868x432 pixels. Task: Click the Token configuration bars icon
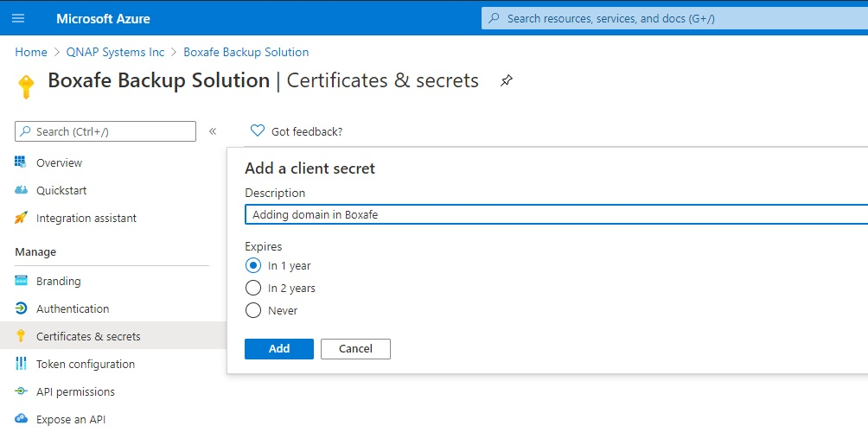point(21,364)
